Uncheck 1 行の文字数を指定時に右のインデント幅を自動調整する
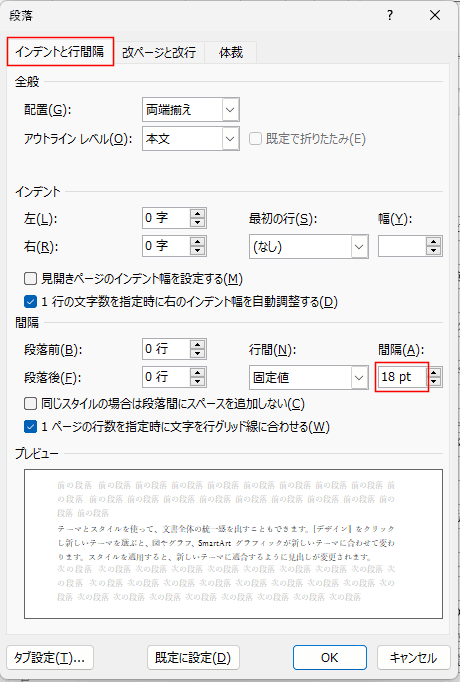Viewport: 460px width, 682px height. point(30,301)
